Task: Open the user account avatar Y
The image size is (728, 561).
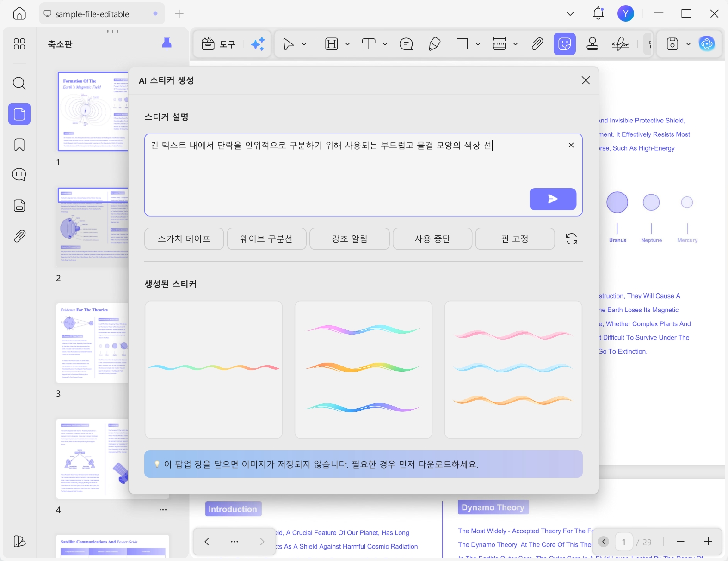Action: tap(626, 13)
